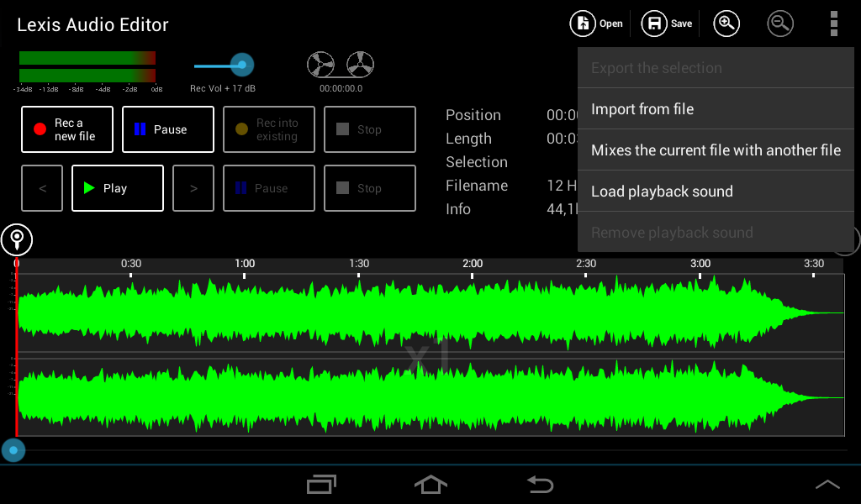The width and height of the screenshot is (861, 504).
Task: Choose Import from file
Action: (716, 109)
